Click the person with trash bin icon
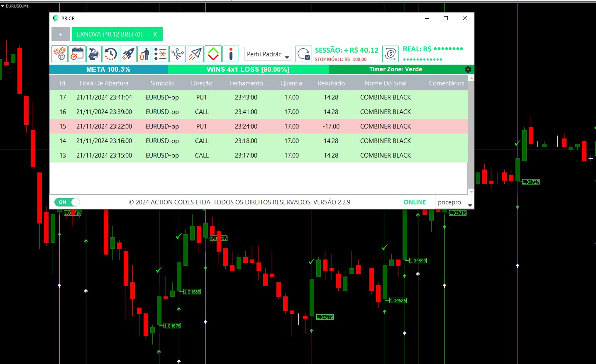Image resolution: width=596 pixels, height=364 pixels. coord(144,54)
